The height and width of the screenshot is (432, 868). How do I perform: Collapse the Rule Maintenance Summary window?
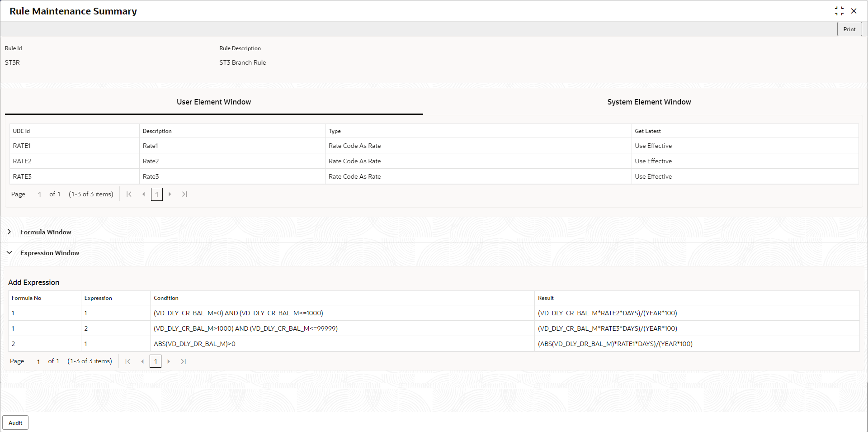pyautogui.click(x=839, y=11)
